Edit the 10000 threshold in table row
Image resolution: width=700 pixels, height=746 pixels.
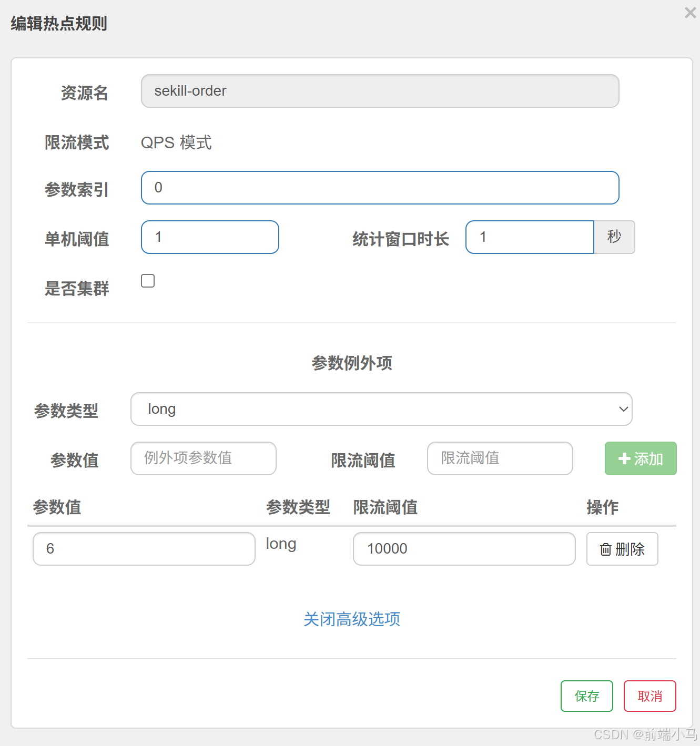point(464,549)
